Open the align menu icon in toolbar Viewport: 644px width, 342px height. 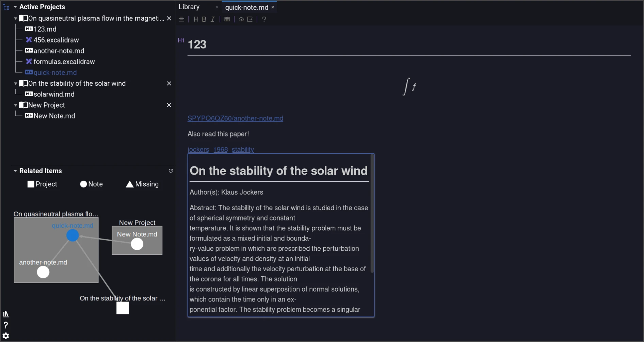point(182,19)
